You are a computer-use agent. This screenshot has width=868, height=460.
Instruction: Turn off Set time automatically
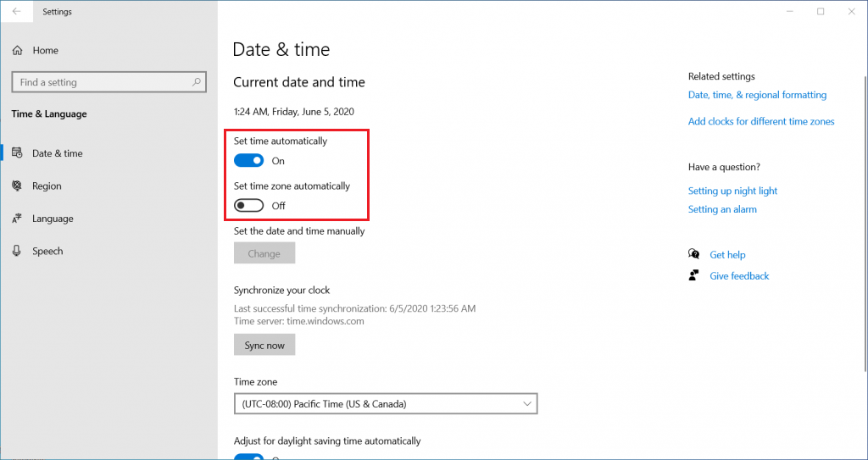tap(248, 160)
